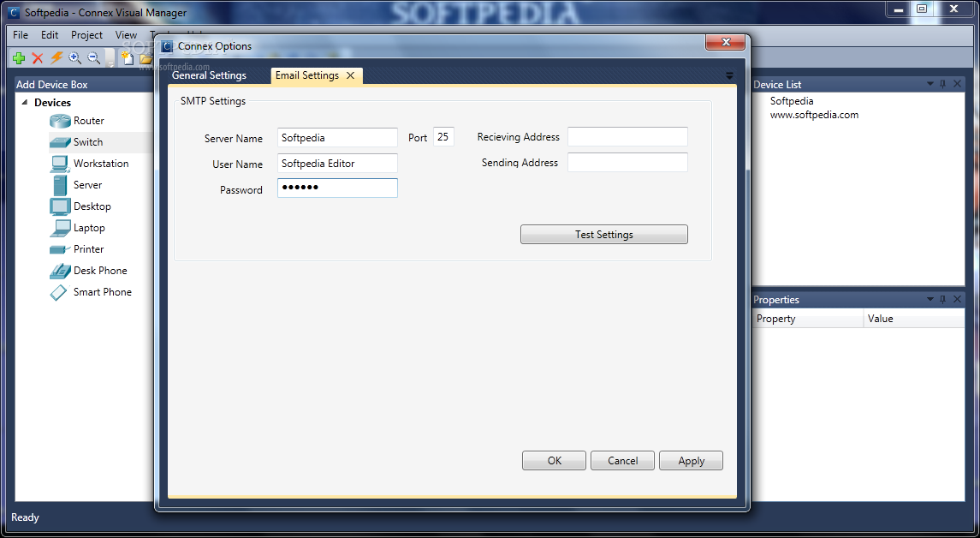
Task: Click the Test Settings button
Action: coord(603,235)
